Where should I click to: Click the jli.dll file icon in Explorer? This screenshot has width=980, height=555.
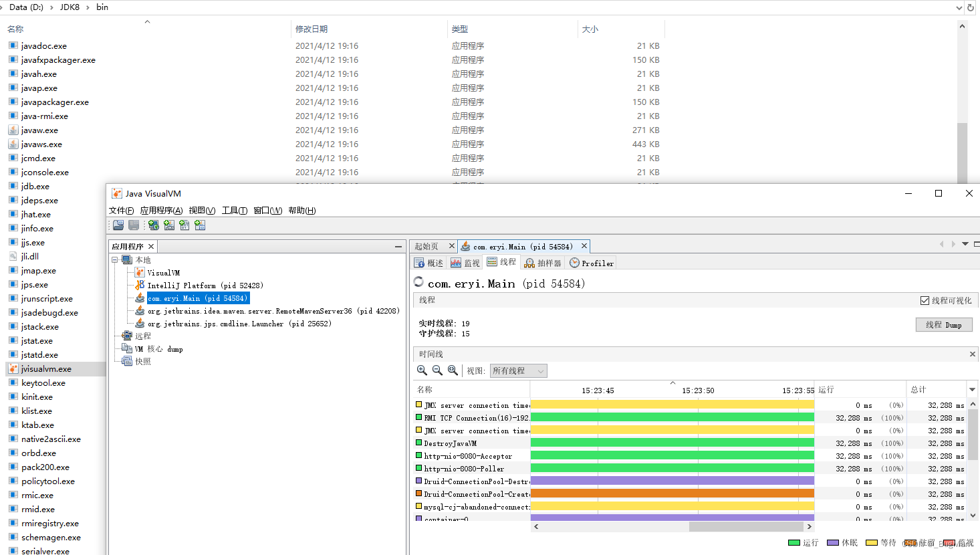[x=13, y=256]
